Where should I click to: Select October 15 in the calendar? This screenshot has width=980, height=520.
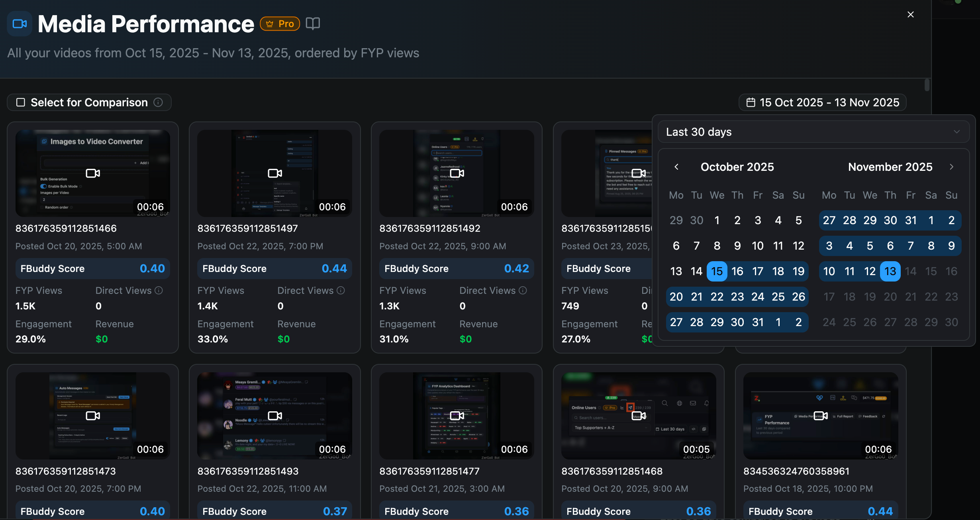[717, 271]
